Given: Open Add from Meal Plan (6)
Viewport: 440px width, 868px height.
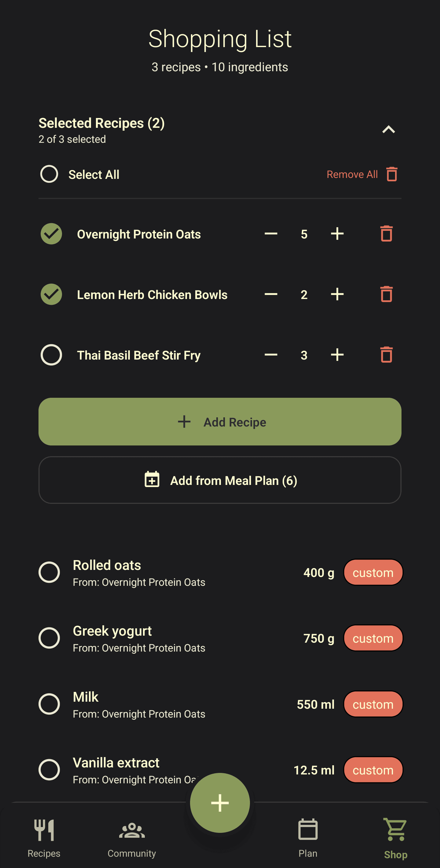Looking at the screenshot, I should [220, 480].
